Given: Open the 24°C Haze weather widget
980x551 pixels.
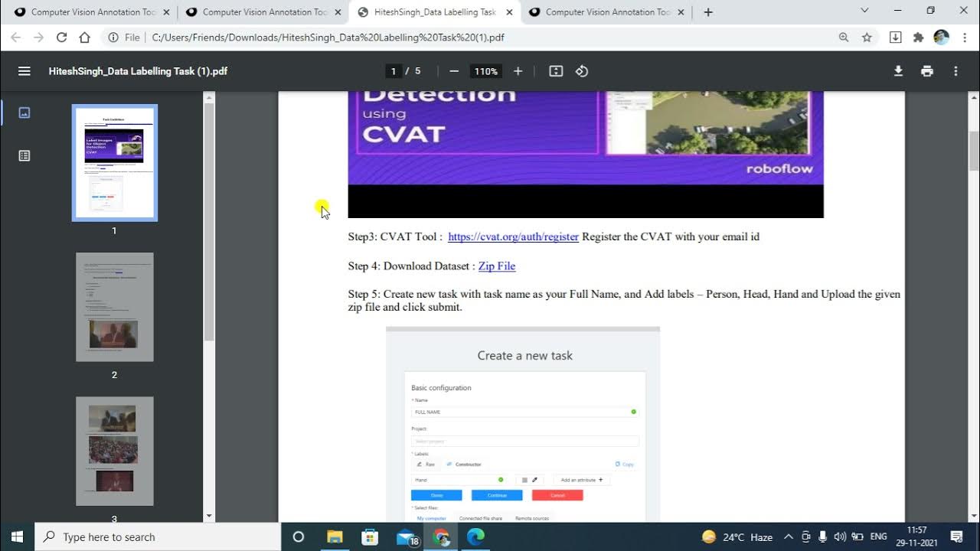Looking at the screenshot, I should (737, 536).
